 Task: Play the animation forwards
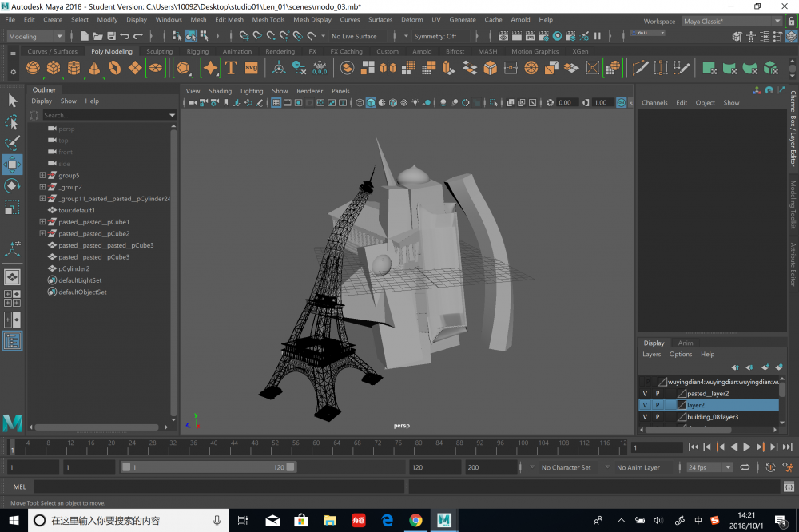pyautogui.click(x=747, y=447)
